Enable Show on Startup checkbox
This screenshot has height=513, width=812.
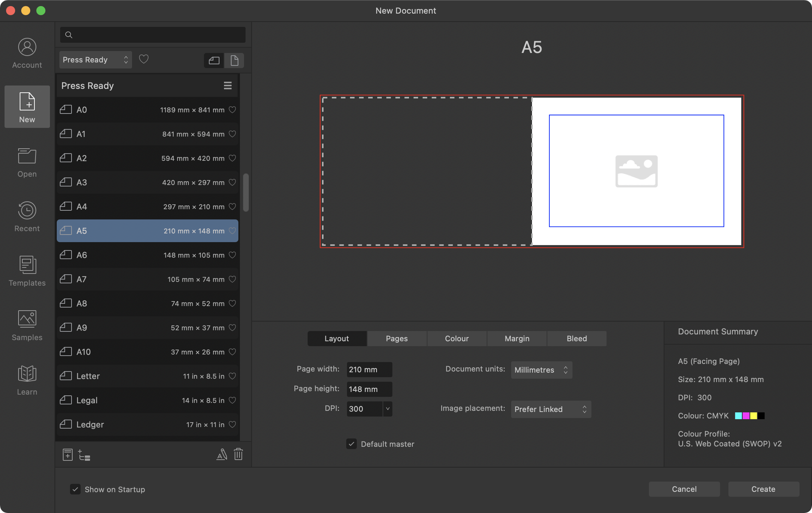tap(75, 490)
